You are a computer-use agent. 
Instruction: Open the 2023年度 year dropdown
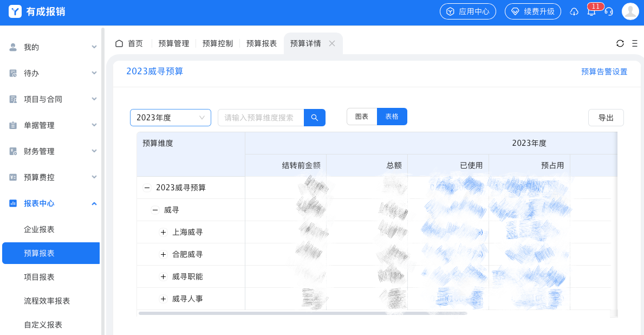(x=170, y=117)
